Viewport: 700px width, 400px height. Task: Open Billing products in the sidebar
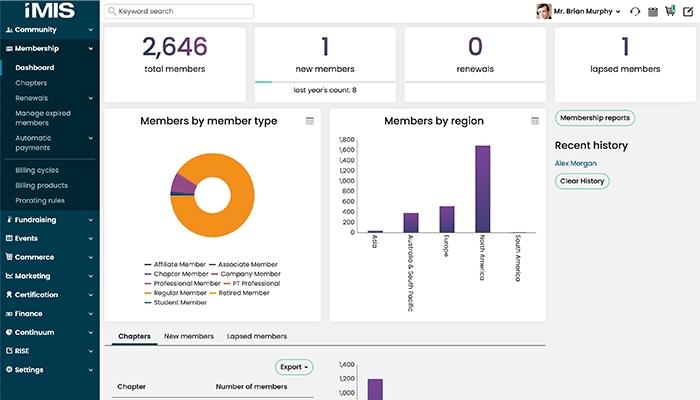[42, 185]
